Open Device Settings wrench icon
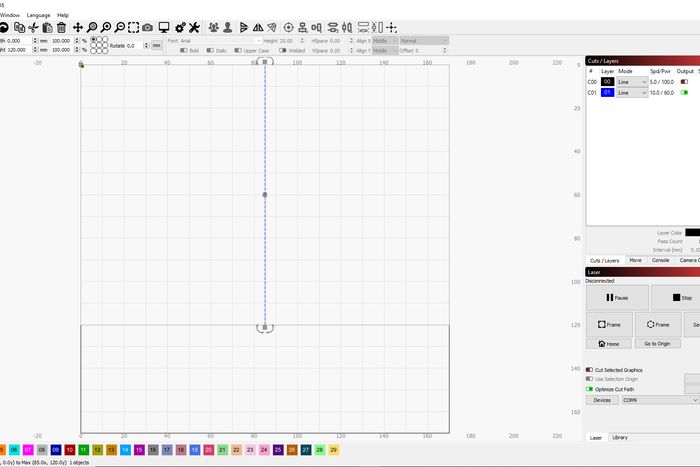 coord(195,27)
